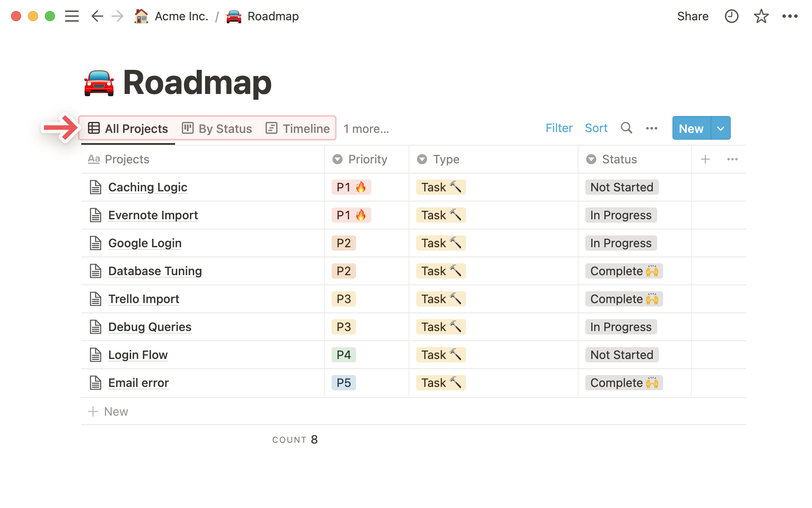The width and height of the screenshot is (812, 508).
Task: Select the P4 green priority tag
Action: tap(343, 355)
